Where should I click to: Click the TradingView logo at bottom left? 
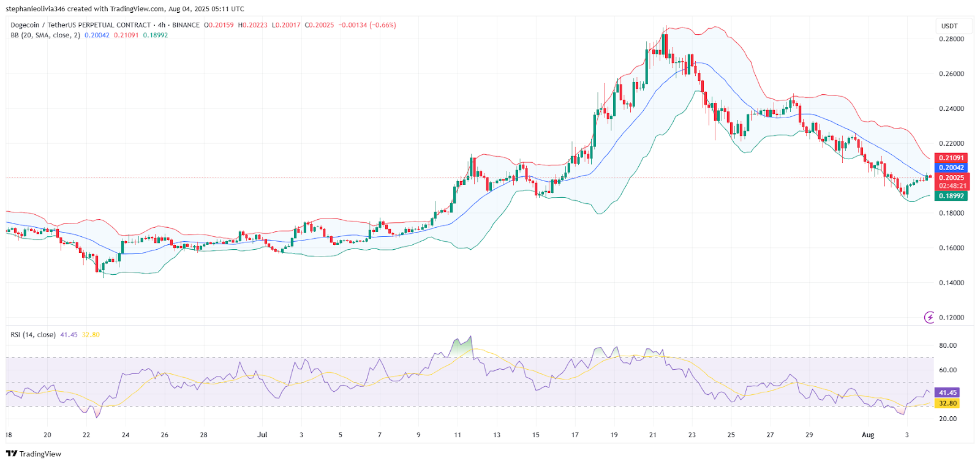point(12,454)
